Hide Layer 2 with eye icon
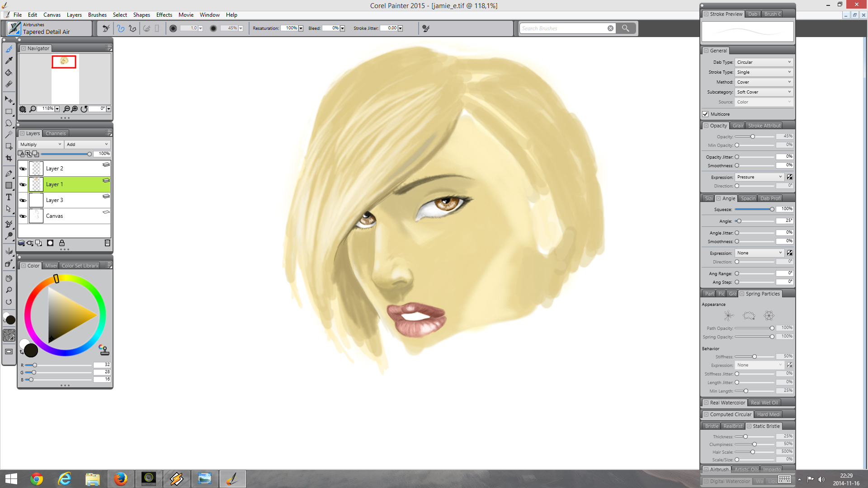Image resolution: width=868 pixels, height=488 pixels. point(23,169)
